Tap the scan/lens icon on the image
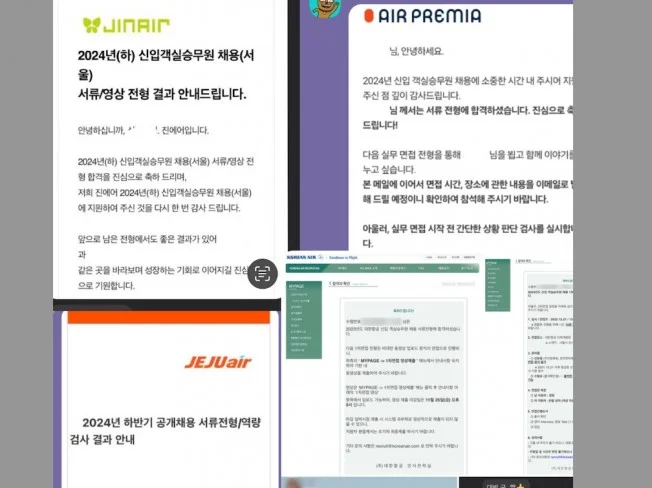The image size is (652, 488). pos(262,274)
